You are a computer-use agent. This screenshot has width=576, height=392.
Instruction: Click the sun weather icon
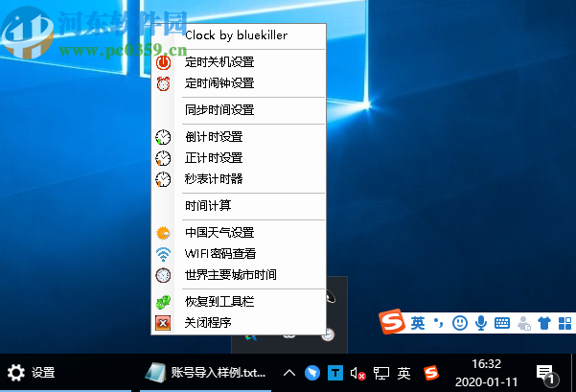(x=163, y=233)
